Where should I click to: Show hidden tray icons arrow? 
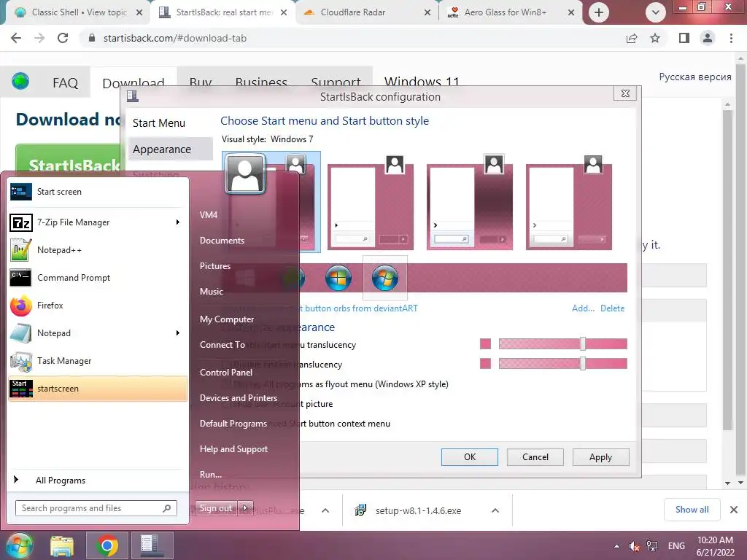coord(616,546)
